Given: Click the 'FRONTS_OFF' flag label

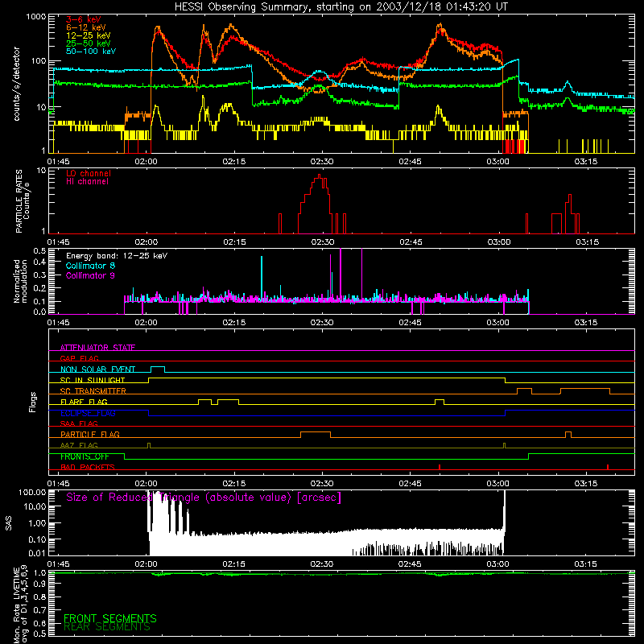Looking at the screenshot, I should click(x=85, y=456).
